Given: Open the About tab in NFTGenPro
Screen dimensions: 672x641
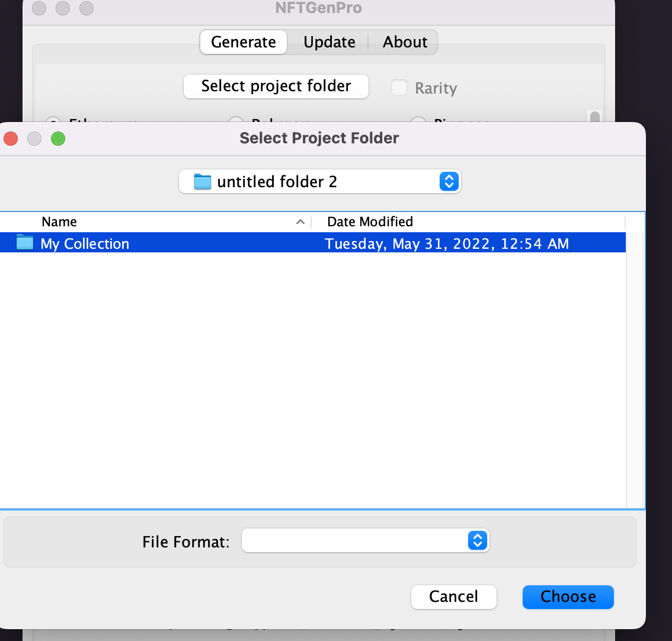Looking at the screenshot, I should coord(405,42).
